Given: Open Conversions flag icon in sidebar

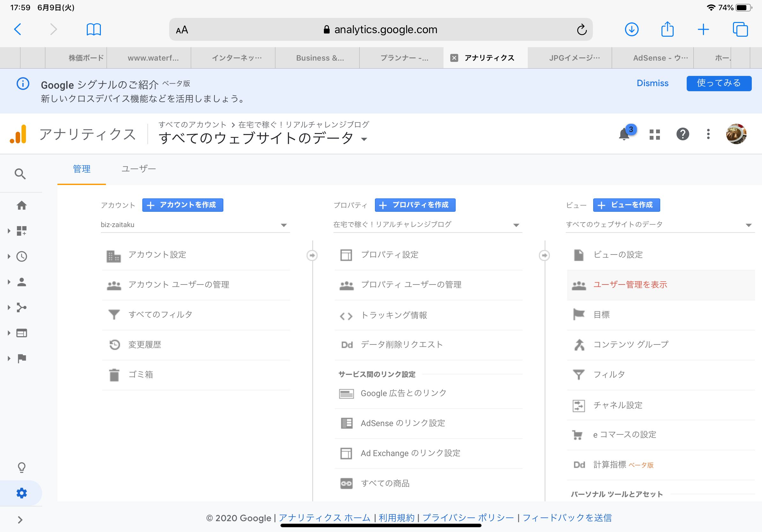Looking at the screenshot, I should click(22, 358).
